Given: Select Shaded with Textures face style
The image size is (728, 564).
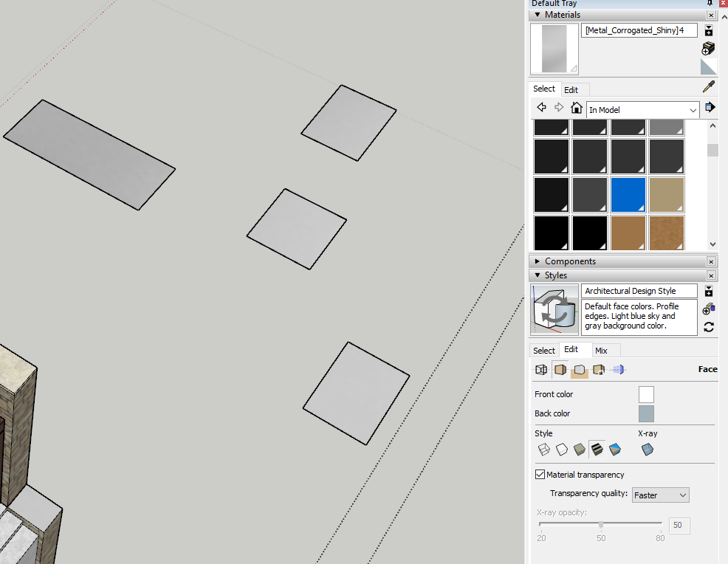Looking at the screenshot, I should point(597,450).
